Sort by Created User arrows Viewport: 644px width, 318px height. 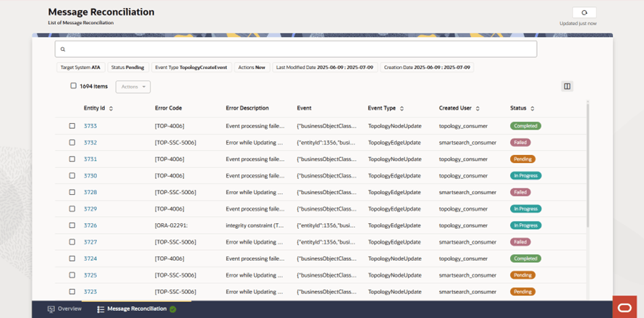(x=478, y=109)
